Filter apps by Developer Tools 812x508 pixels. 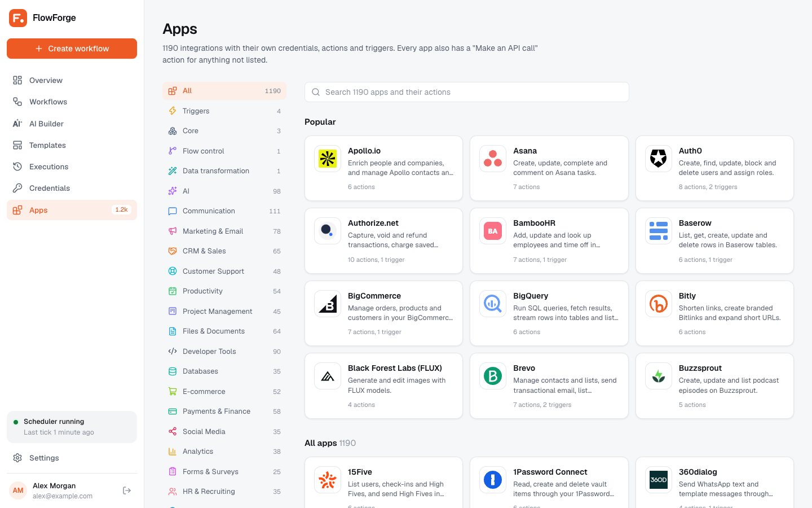tap(224, 351)
